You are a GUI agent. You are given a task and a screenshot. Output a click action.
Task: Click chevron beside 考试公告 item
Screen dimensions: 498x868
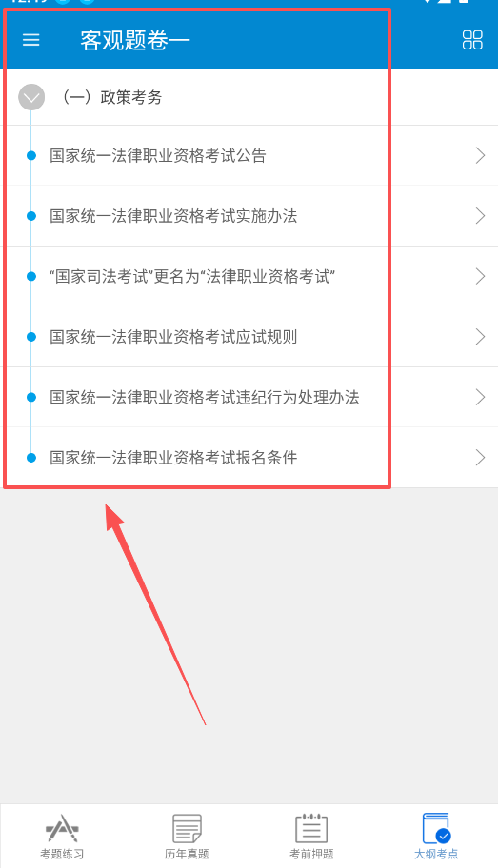pos(480,155)
